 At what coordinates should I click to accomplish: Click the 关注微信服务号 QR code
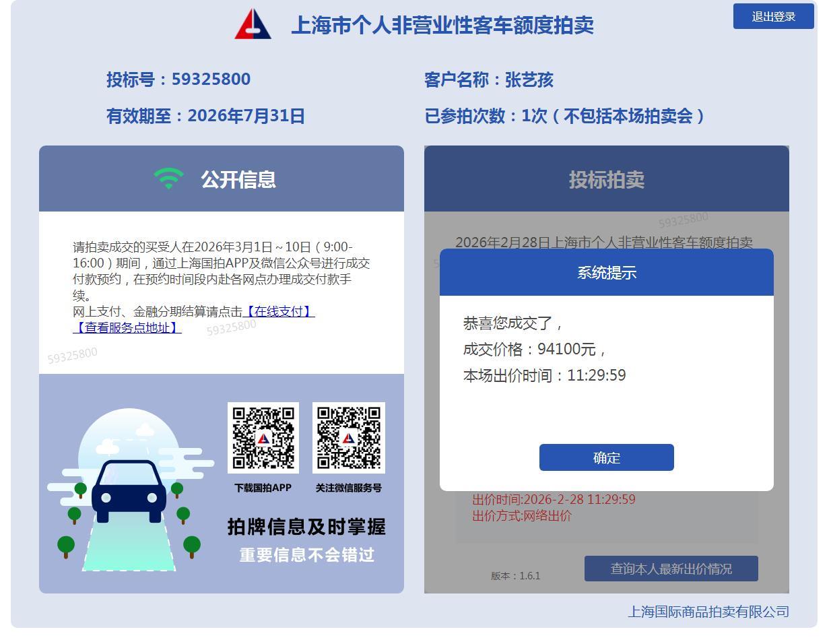point(348,438)
